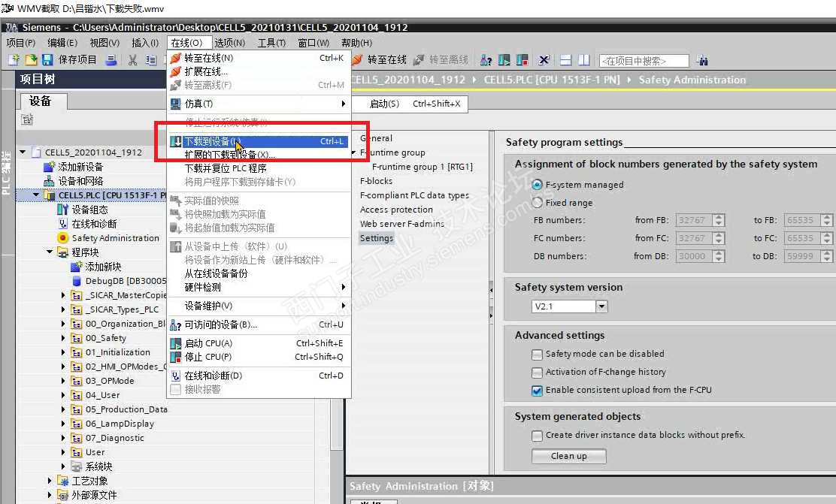This screenshot has width=836, height=504.
Task: Click the cut scissors icon
Action: (x=133, y=60)
